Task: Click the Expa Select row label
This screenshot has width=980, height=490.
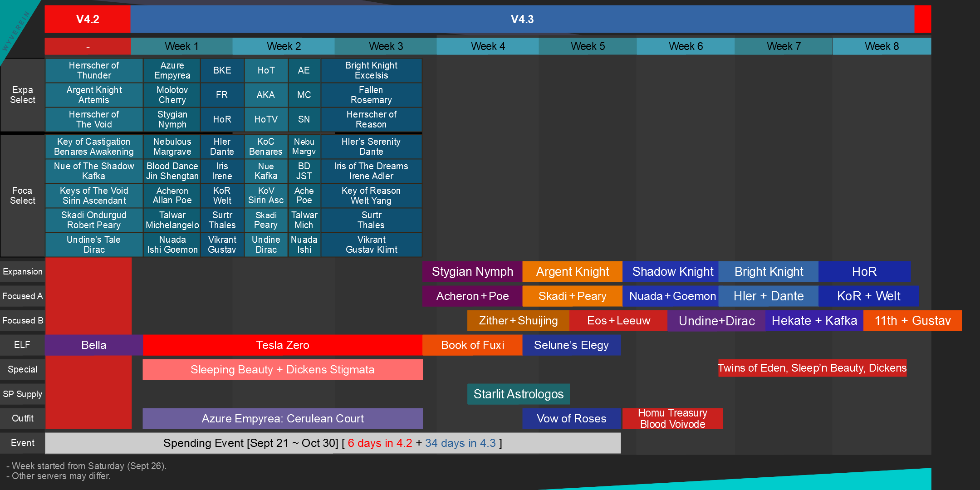Action: click(23, 95)
